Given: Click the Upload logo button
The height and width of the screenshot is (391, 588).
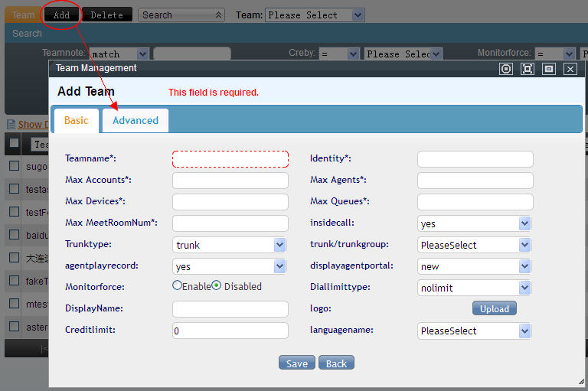Looking at the screenshot, I should pyautogui.click(x=494, y=308).
